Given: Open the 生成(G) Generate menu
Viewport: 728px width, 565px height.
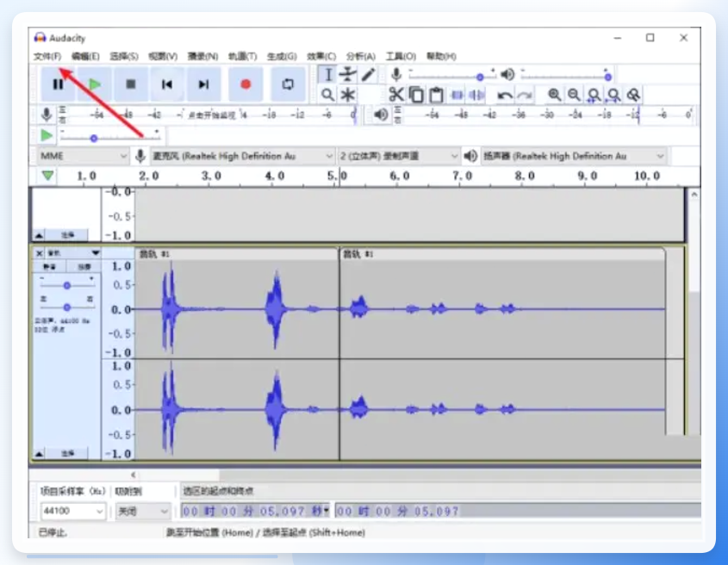Looking at the screenshot, I should point(282,56).
